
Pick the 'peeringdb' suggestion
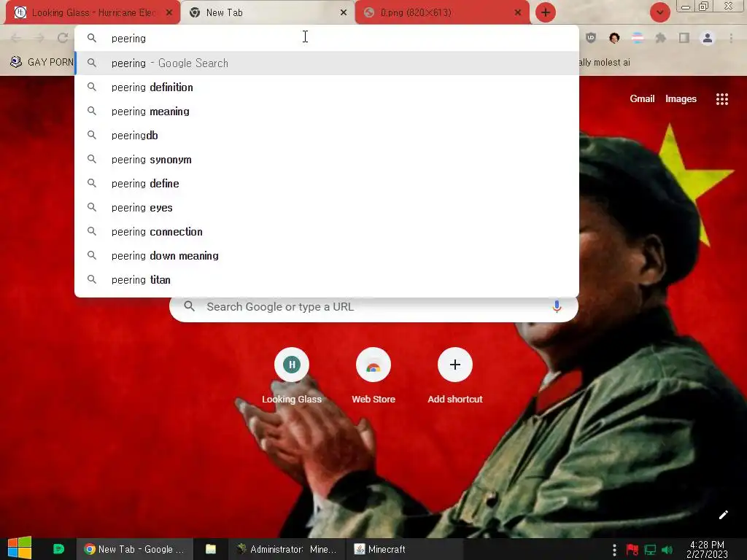[x=327, y=135]
